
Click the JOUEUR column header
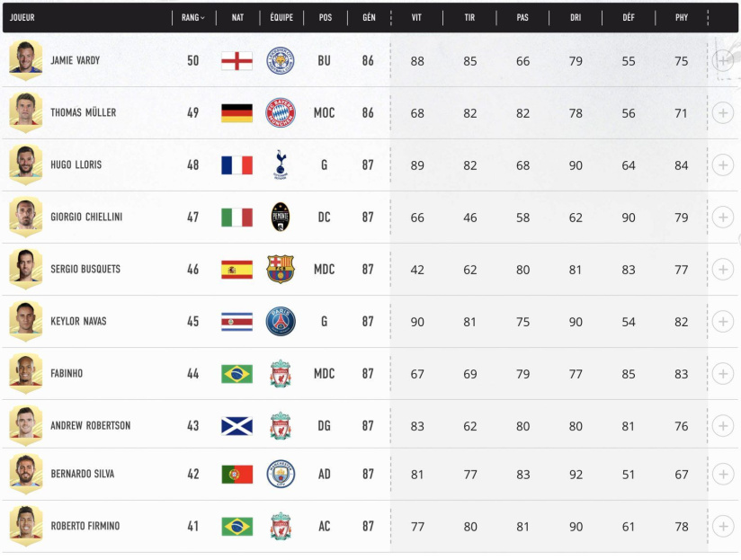tap(23, 17)
